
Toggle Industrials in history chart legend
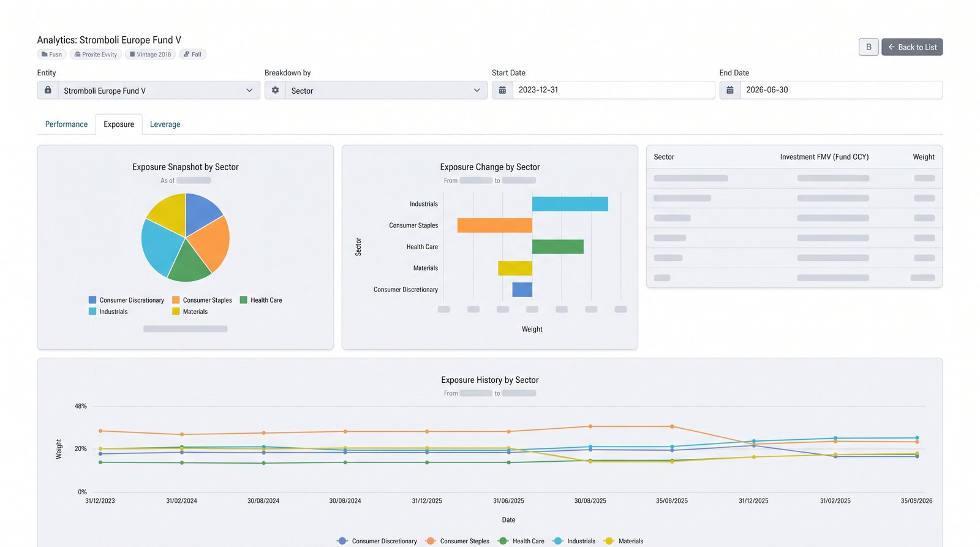click(x=574, y=541)
